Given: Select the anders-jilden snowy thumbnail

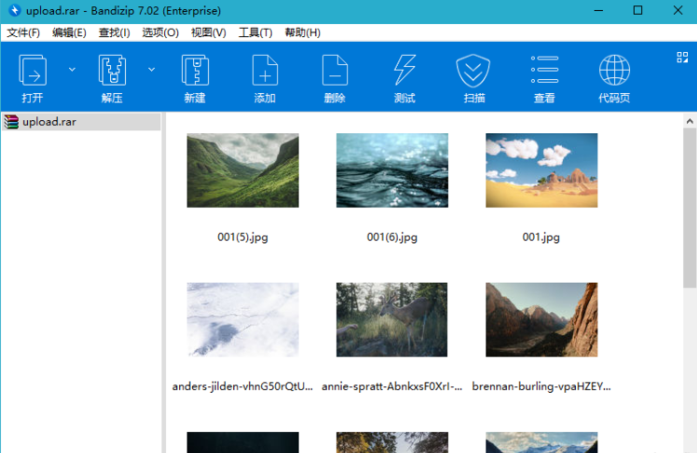Looking at the screenshot, I should 243,320.
